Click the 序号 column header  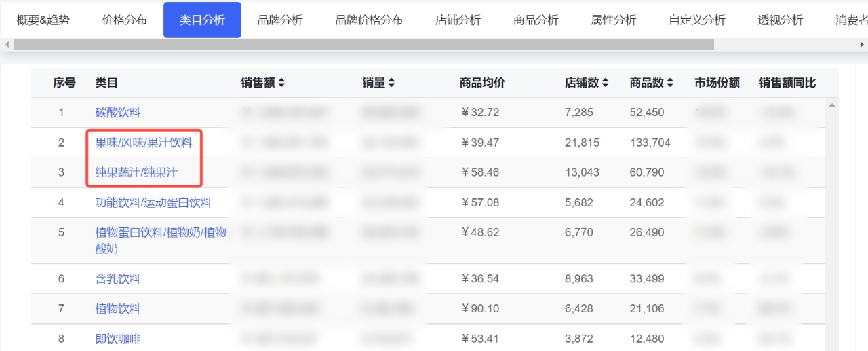tap(64, 83)
